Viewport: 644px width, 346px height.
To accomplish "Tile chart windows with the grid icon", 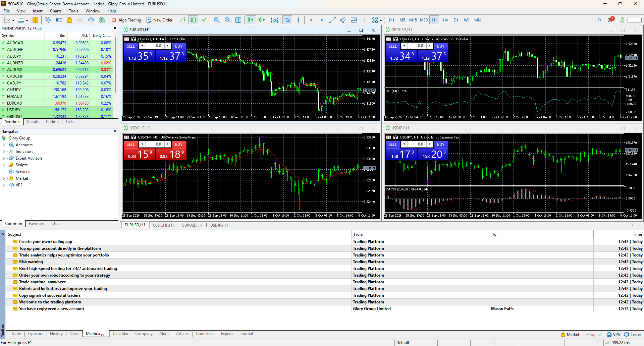I will (x=238, y=20).
